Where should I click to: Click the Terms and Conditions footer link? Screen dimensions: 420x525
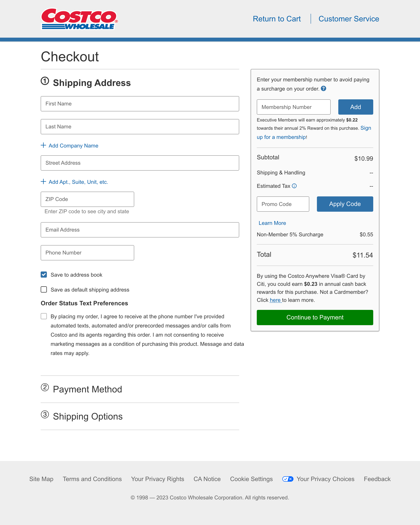[x=92, y=479]
